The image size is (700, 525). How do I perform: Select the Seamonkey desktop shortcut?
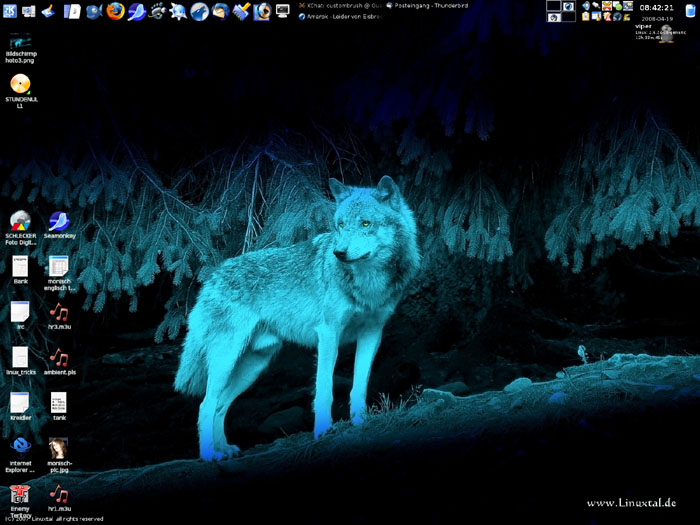pyautogui.click(x=59, y=222)
